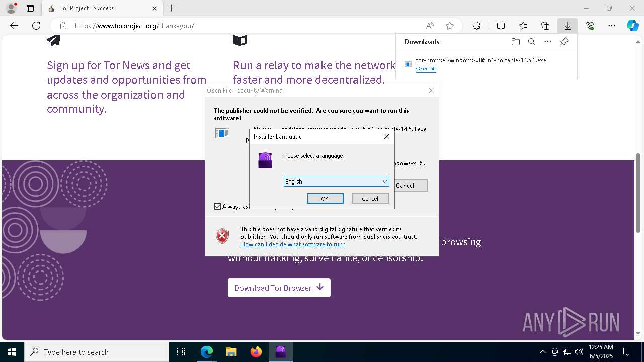Open File Explorer from taskbar

point(231,352)
